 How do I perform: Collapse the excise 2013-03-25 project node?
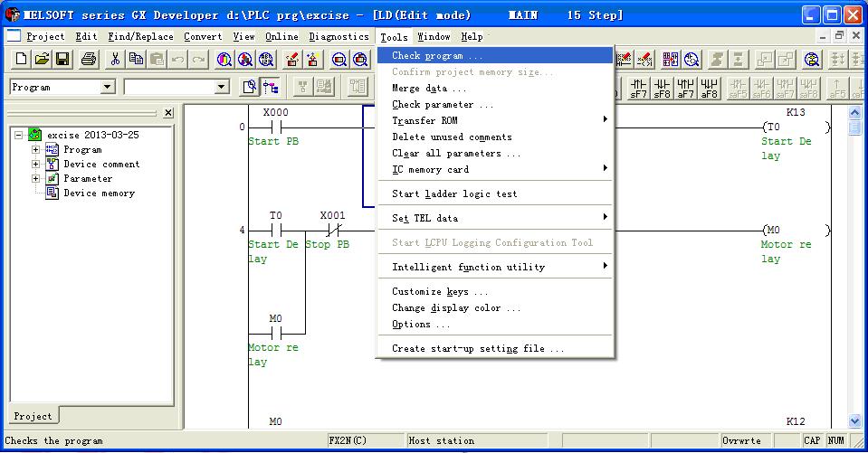point(19,136)
